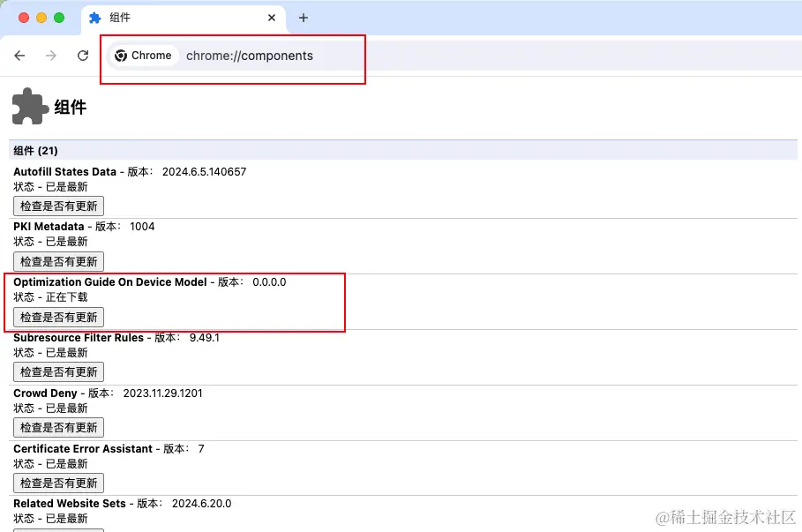Screen dimensions: 802x532
Task: Click Certificate Error Assistant version 7
Action: [201, 448]
